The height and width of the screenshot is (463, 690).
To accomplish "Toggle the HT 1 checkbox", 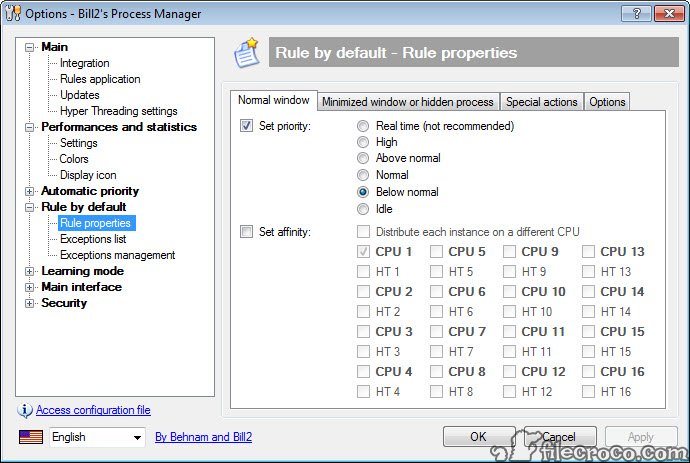I will point(363,272).
